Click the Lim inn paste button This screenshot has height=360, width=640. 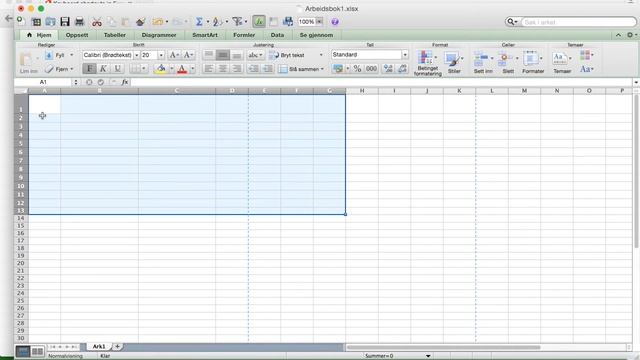coord(28,63)
